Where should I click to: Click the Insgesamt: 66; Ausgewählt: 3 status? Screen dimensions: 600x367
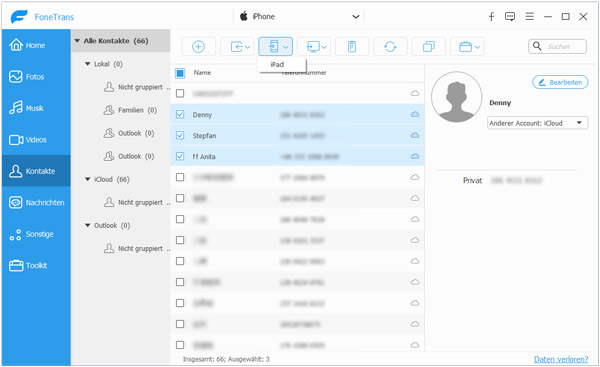(226, 359)
